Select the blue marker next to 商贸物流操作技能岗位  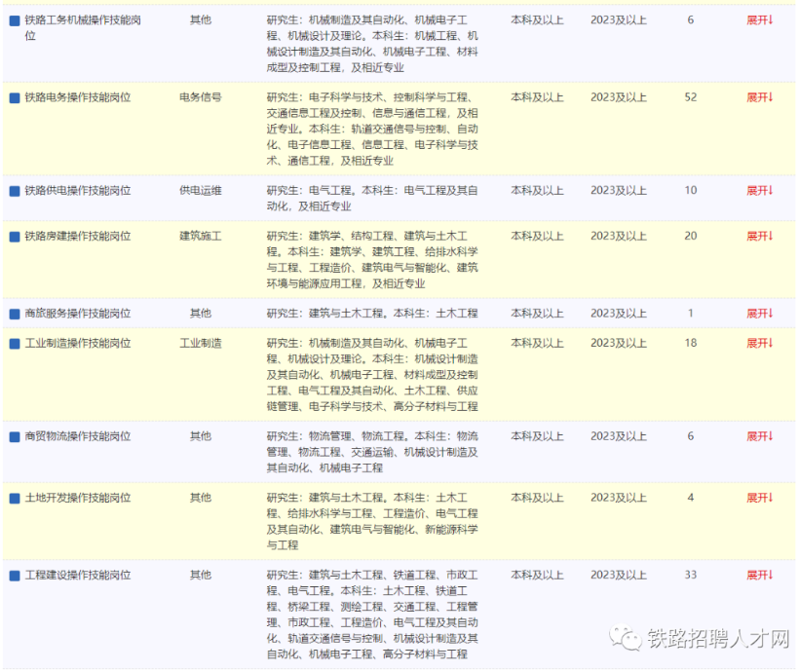coord(15,437)
